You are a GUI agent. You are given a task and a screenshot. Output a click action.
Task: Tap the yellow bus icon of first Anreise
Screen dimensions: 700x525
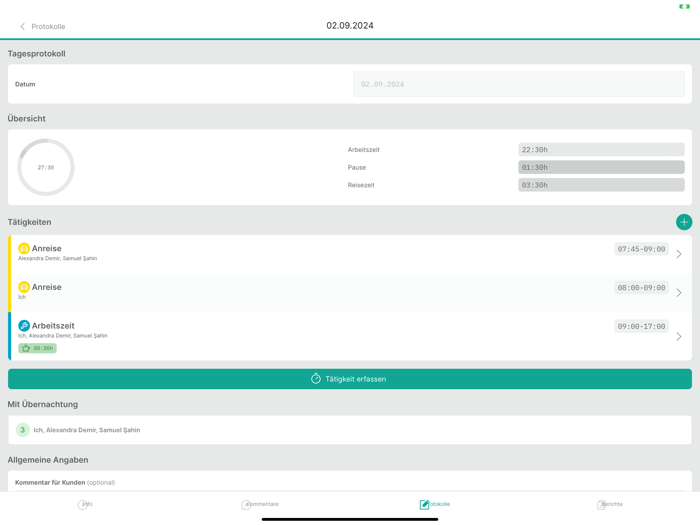[24, 248]
